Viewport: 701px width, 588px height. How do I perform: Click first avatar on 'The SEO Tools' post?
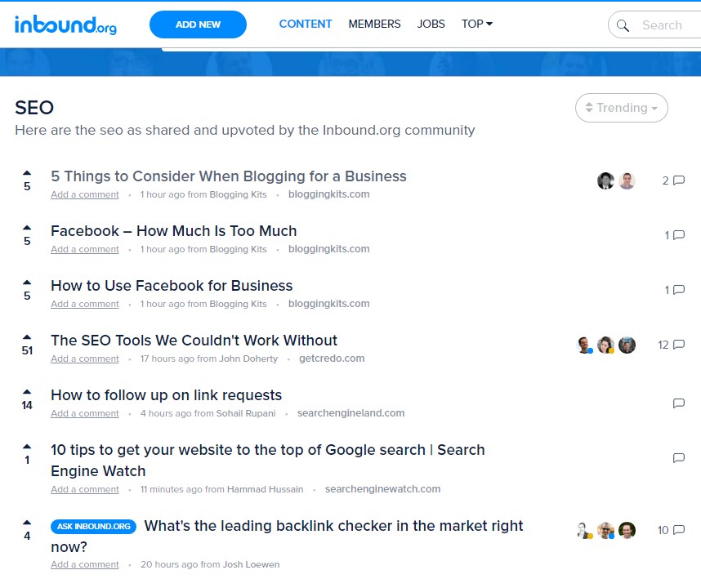[x=584, y=345]
